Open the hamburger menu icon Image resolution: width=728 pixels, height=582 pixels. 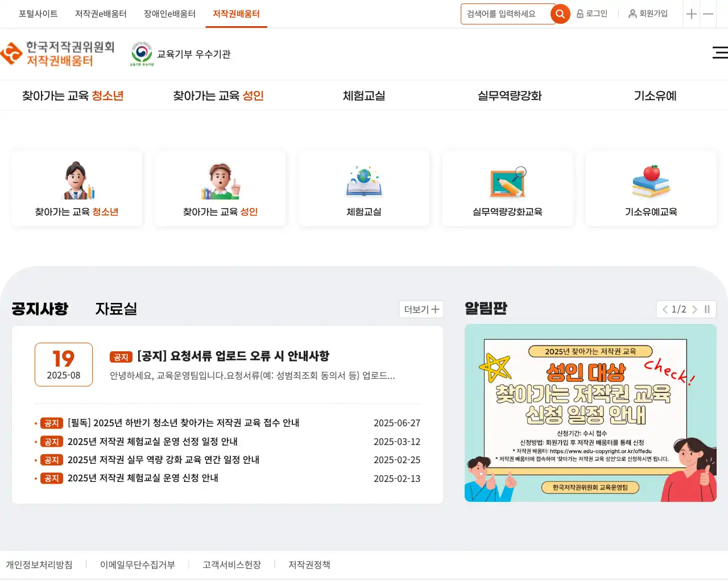(x=719, y=53)
